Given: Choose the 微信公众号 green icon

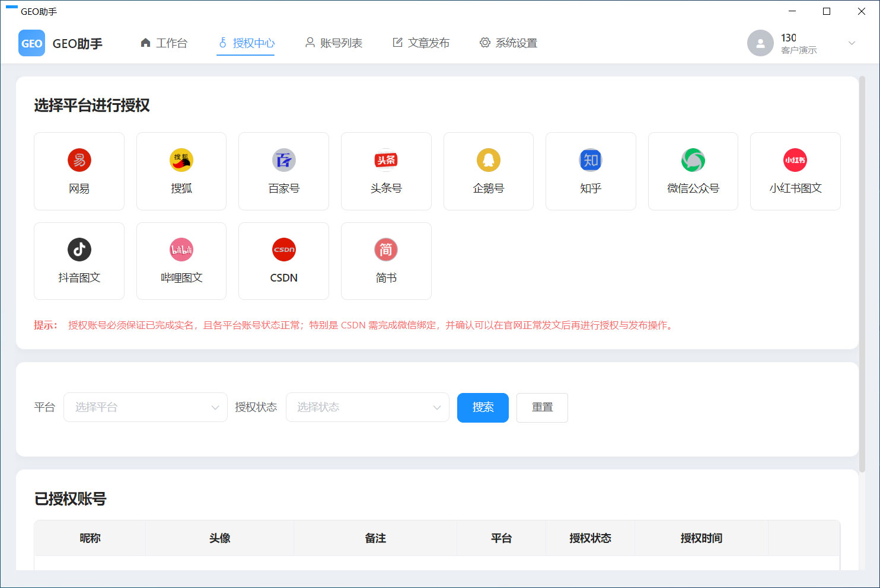Looking at the screenshot, I should click(693, 160).
